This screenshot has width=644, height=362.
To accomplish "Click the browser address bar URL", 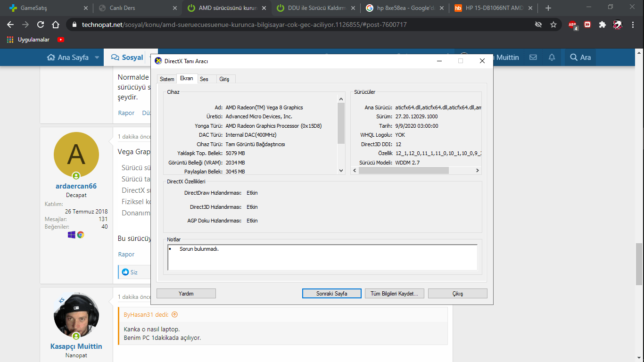I will [243, 25].
